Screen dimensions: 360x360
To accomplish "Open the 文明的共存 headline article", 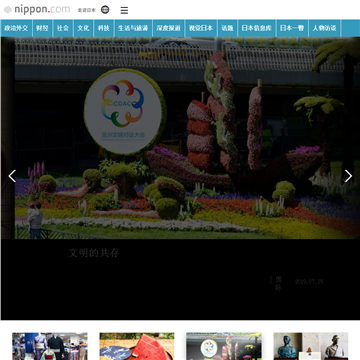I will point(94,253).
